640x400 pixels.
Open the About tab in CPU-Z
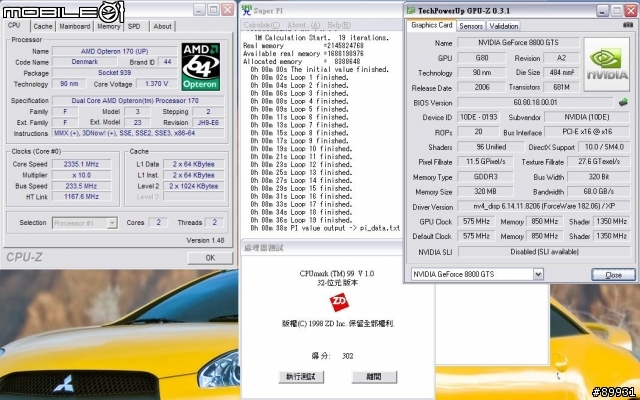162,26
